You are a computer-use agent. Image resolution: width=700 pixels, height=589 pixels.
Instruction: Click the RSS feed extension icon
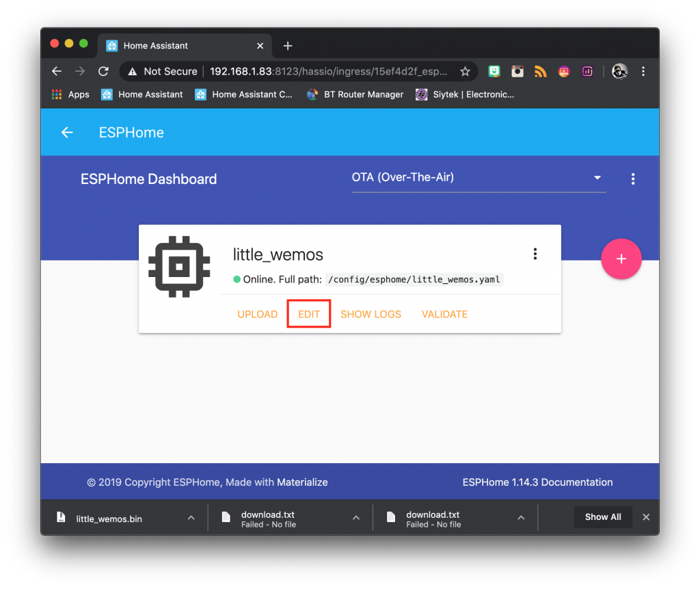pyautogui.click(x=540, y=72)
